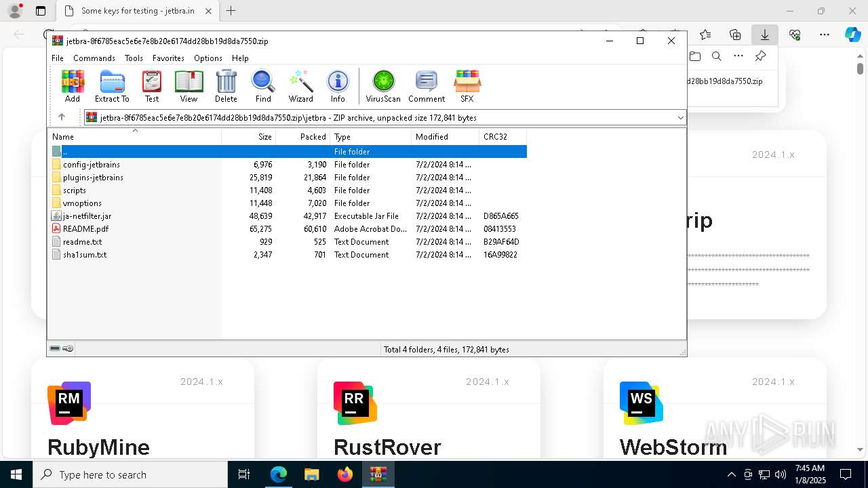This screenshot has height=488, width=868.
Task: Select ja-netfilter.jar file
Action: [288, 216]
